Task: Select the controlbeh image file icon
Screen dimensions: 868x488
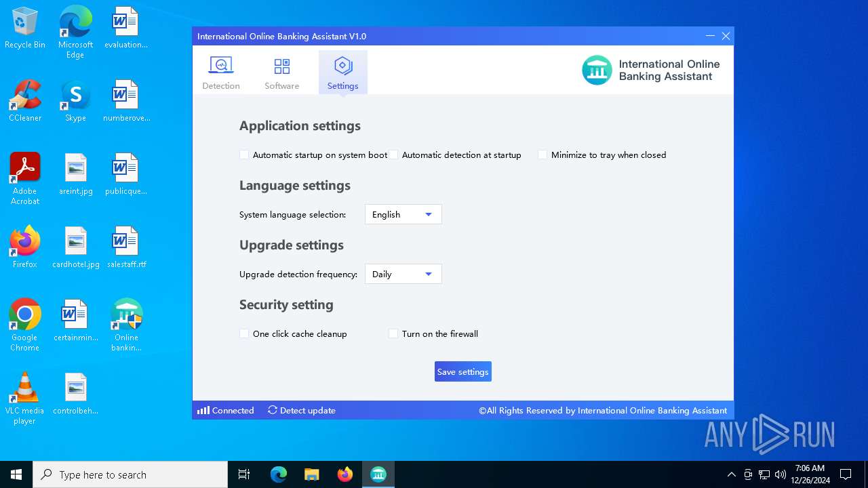Action: 75,394
